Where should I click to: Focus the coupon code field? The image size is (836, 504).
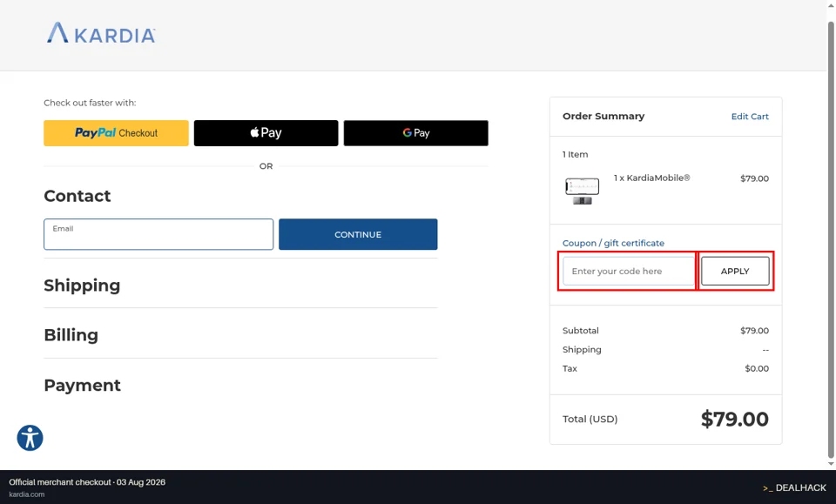coord(629,272)
